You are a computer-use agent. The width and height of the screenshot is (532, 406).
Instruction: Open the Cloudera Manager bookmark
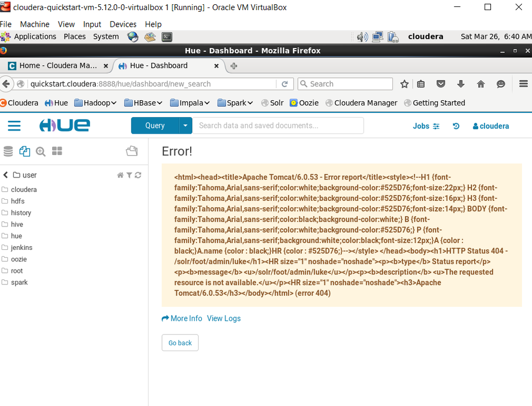tap(362, 103)
